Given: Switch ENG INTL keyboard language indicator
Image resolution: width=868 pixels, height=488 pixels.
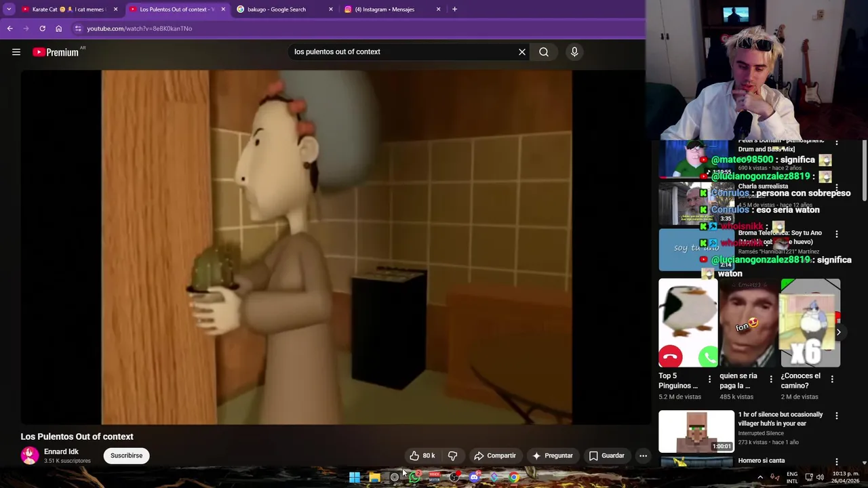Looking at the screenshot, I should [792, 477].
